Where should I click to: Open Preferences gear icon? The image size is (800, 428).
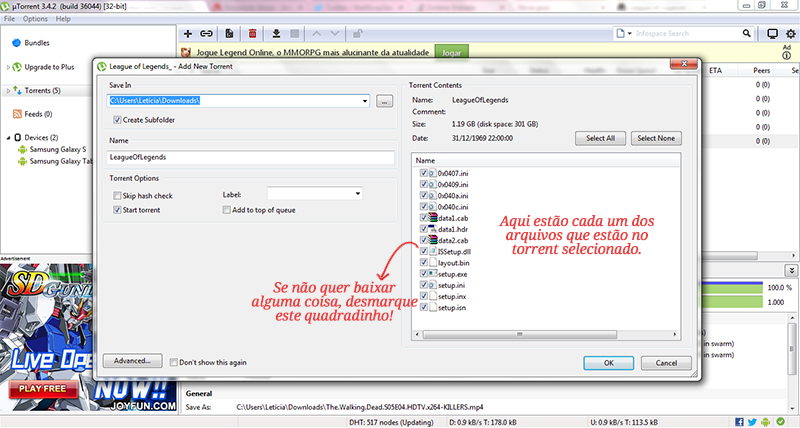point(791,34)
